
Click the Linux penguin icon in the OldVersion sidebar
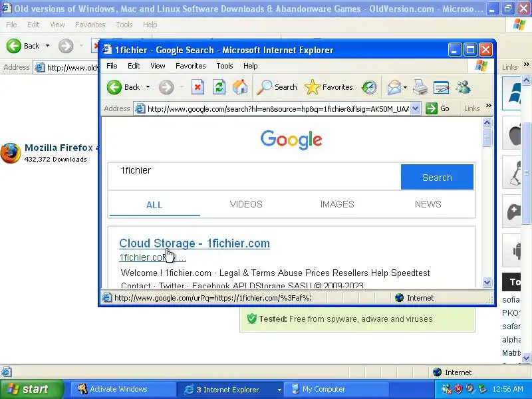[513, 172]
